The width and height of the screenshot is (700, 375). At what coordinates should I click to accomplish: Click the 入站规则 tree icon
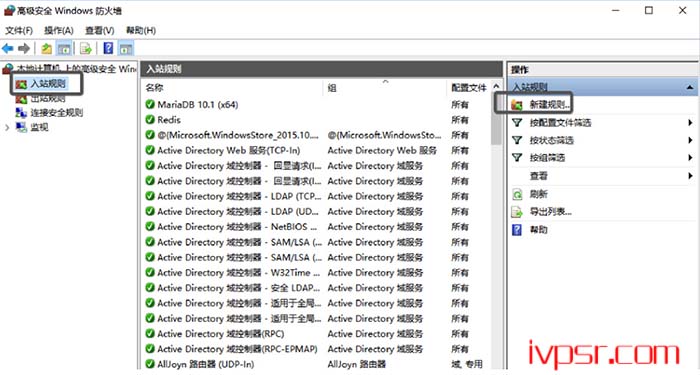point(21,83)
